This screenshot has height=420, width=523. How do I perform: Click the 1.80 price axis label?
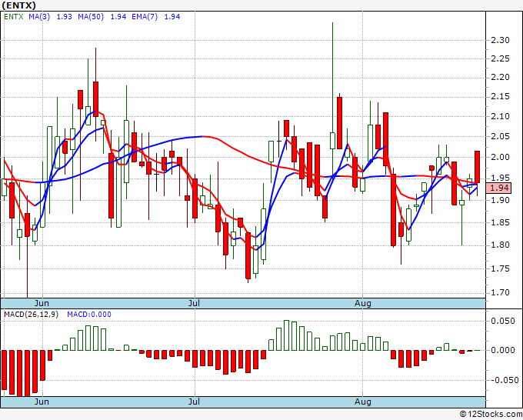501,245
